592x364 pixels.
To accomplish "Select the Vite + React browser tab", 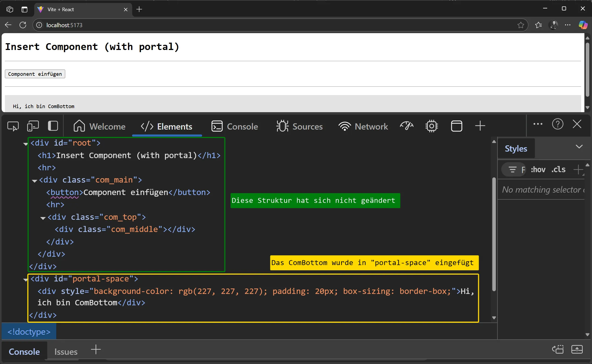I will 84,10.
